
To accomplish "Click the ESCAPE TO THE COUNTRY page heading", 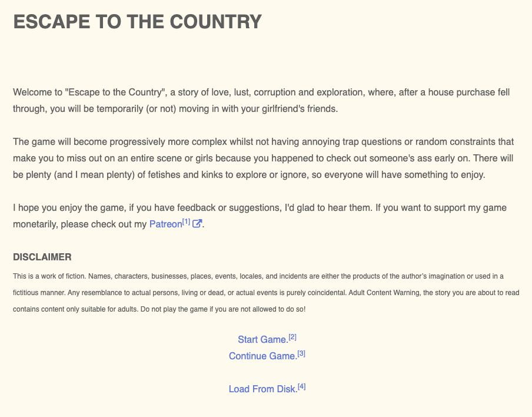I will click(x=137, y=22).
